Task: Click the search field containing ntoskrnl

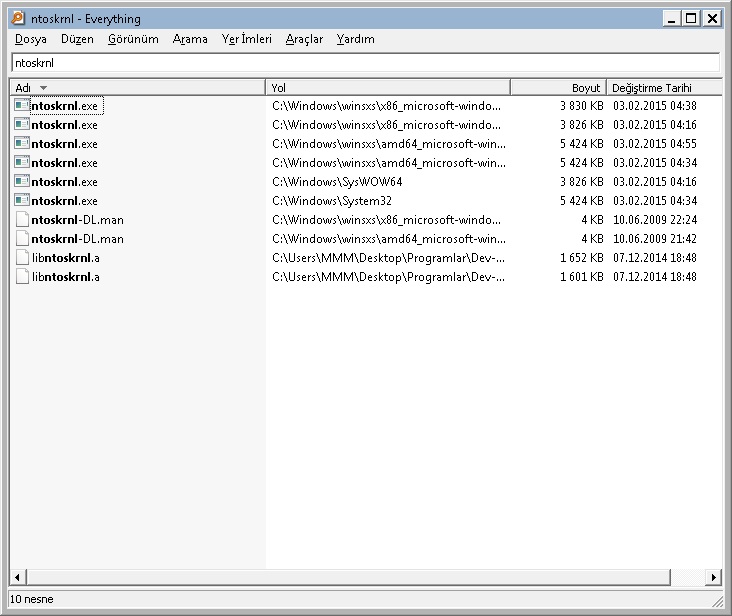Action: [x=365, y=63]
